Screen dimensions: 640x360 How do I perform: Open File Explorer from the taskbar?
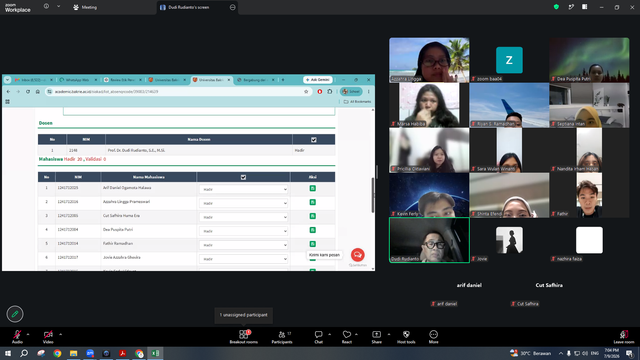(73, 353)
